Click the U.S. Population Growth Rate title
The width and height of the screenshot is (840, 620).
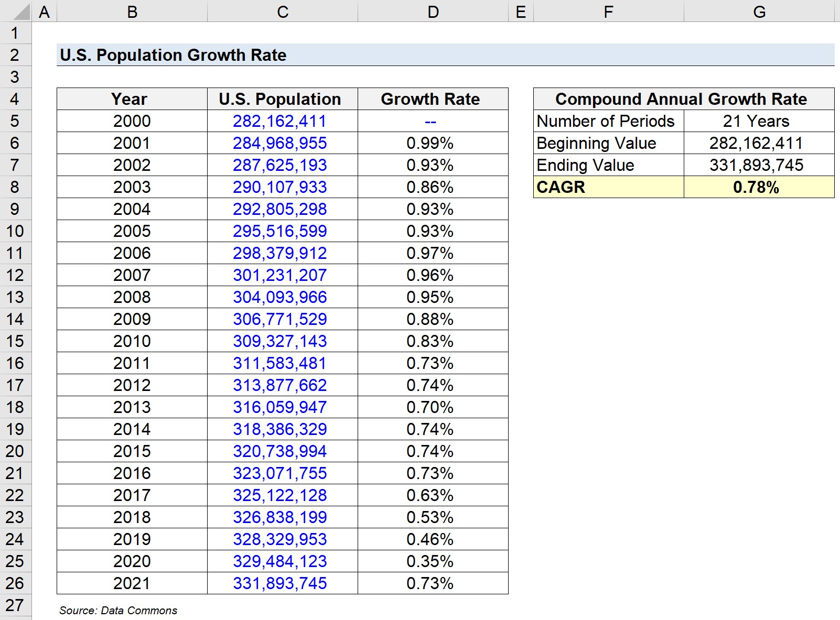click(x=173, y=55)
